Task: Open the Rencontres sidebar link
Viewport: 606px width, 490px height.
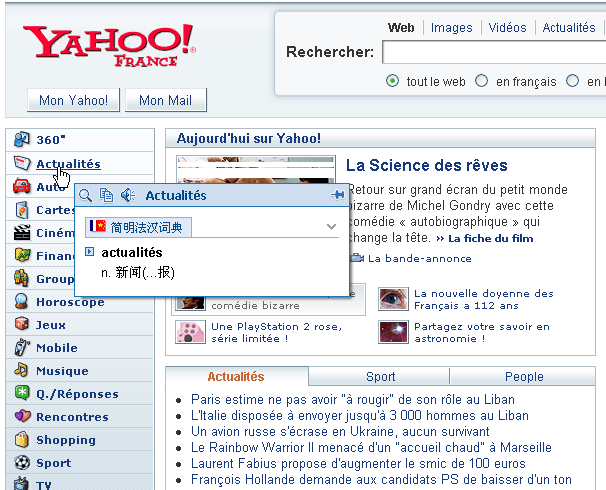Action: click(x=72, y=417)
